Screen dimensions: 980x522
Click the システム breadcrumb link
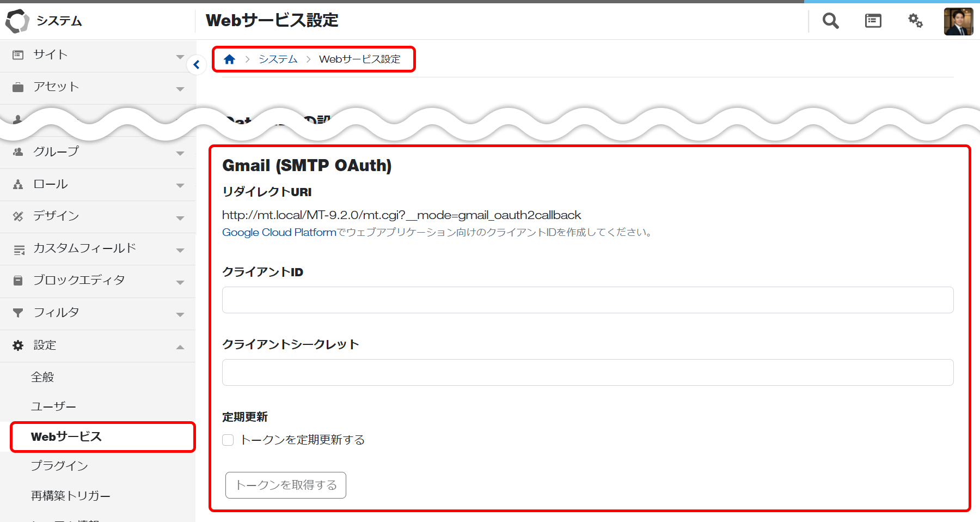(278, 59)
